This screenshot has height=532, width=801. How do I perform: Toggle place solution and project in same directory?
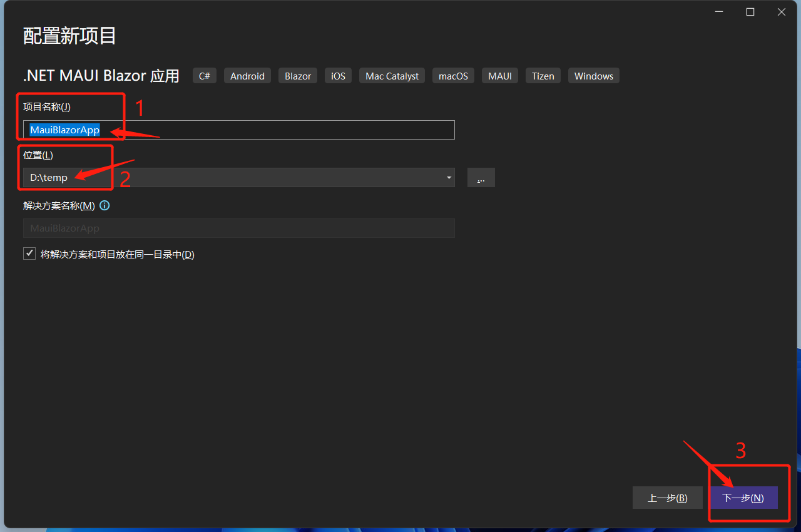(29, 254)
